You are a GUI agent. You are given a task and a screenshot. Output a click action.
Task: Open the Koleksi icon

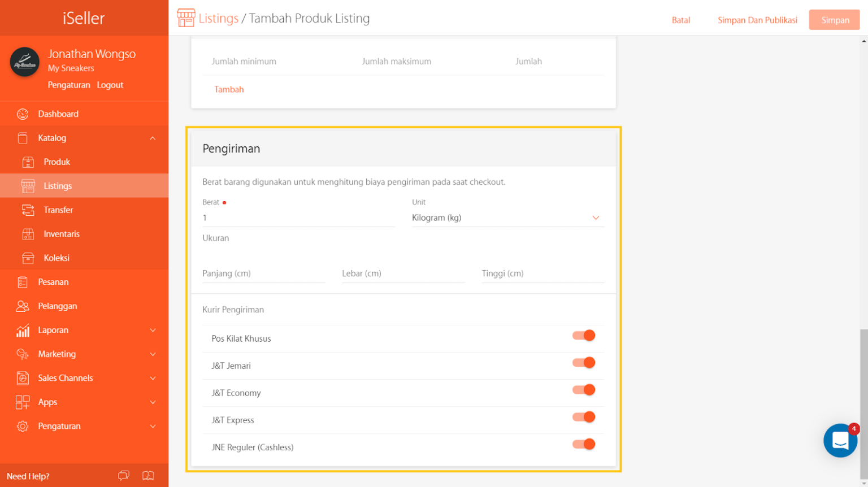point(27,258)
